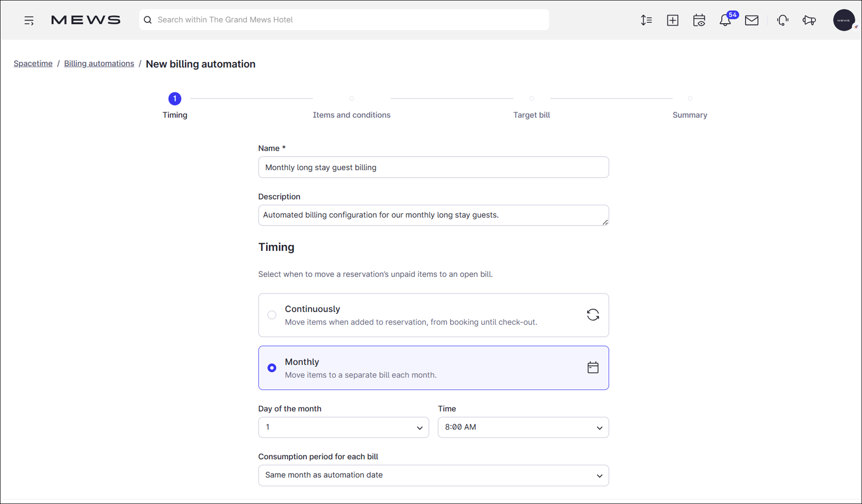Click the sync icon on Continuously card
Screen dimensions: 862x504
(x=593, y=315)
